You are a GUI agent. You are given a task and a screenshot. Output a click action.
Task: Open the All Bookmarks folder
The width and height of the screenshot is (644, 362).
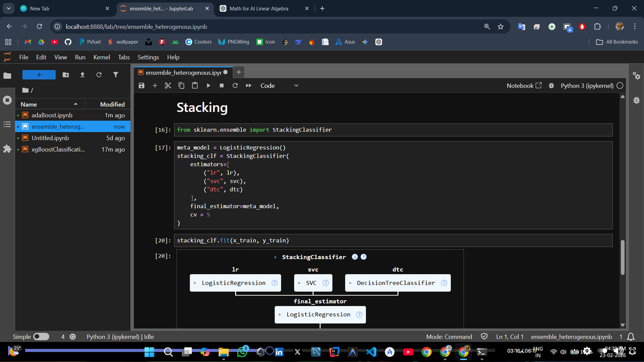click(618, 42)
